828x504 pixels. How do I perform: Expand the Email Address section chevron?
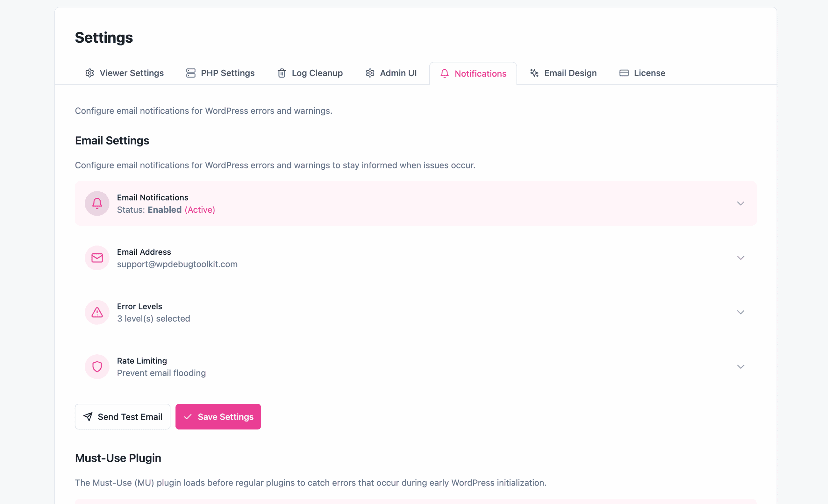[740, 258]
